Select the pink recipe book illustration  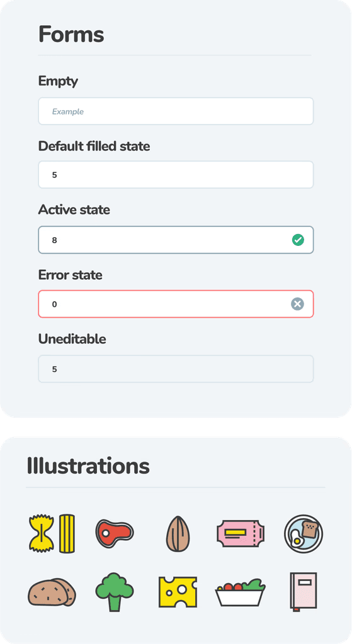pyautogui.click(x=304, y=592)
